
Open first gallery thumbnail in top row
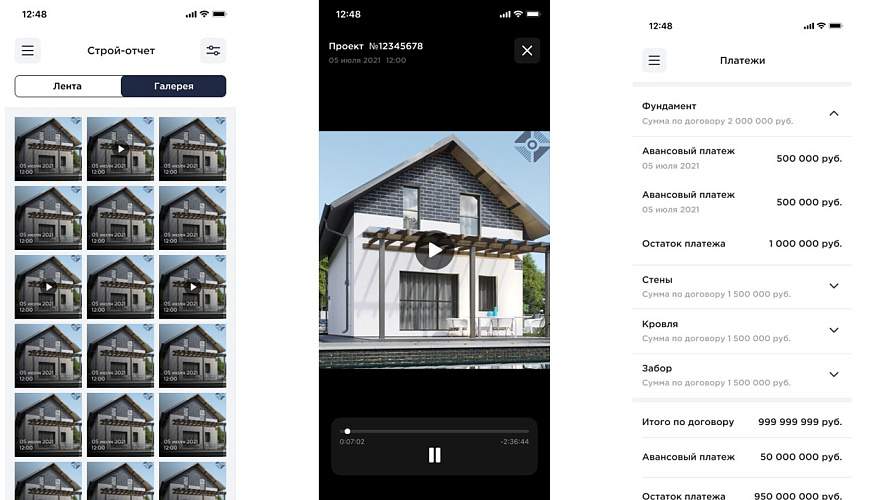[x=48, y=149]
